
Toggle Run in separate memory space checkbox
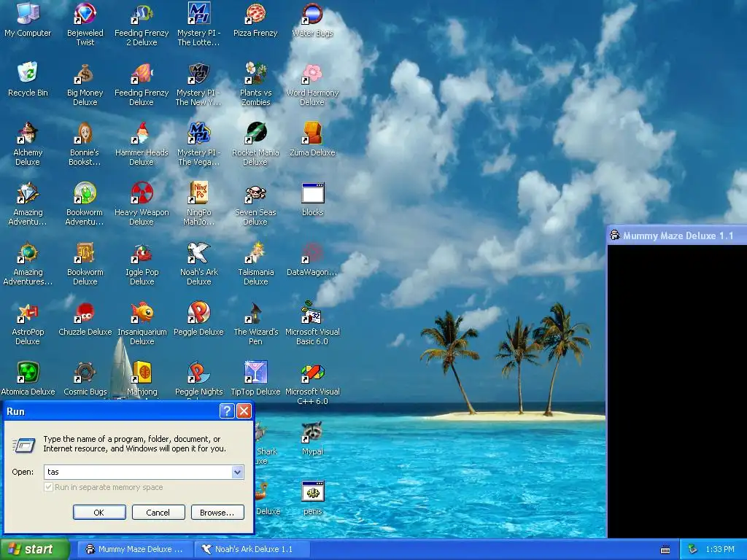(49, 487)
